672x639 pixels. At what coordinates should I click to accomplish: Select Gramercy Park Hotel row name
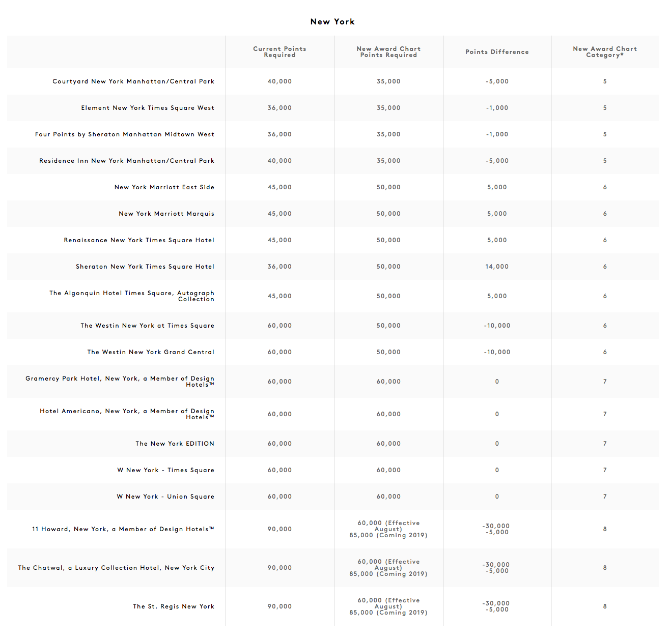pyautogui.click(x=120, y=382)
